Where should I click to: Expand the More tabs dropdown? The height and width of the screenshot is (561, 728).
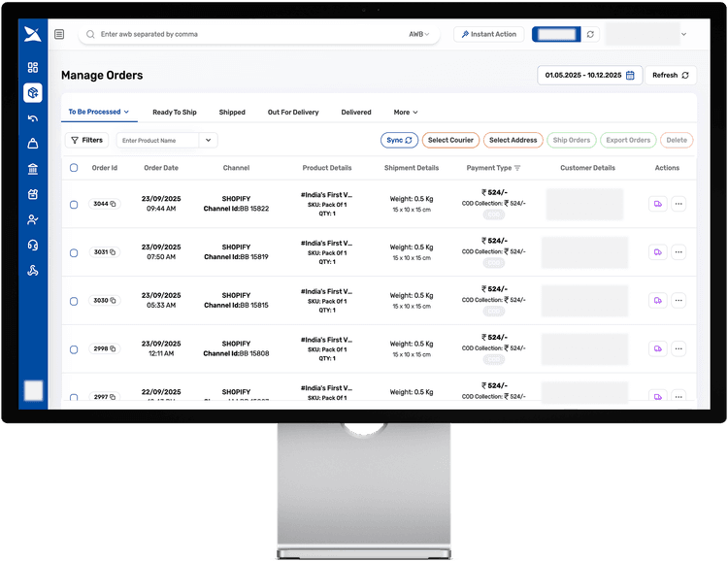tap(406, 113)
